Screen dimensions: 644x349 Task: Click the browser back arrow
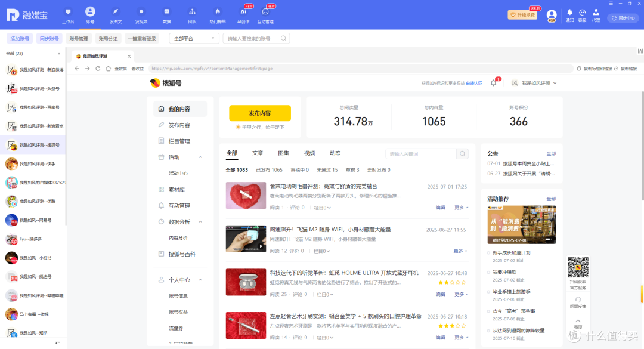pyautogui.click(x=77, y=69)
